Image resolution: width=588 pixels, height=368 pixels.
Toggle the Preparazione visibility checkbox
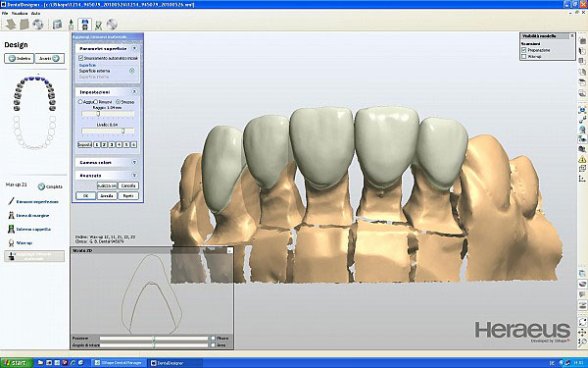tap(524, 50)
